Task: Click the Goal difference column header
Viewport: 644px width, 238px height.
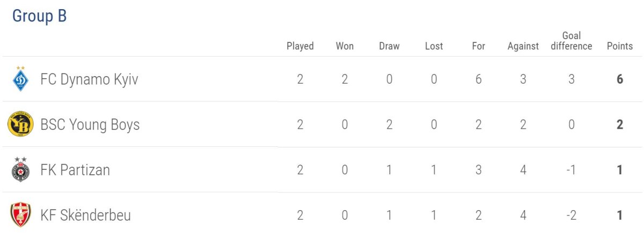Action: [x=572, y=41]
